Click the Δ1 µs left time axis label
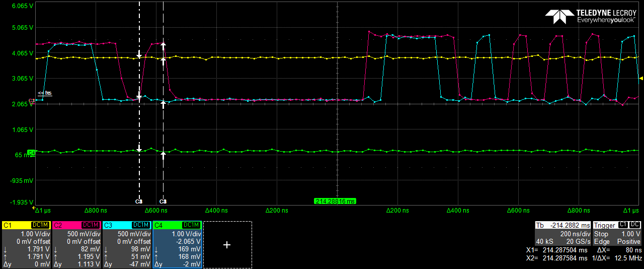The height and width of the screenshot is (269, 644). pyautogui.click(x=42, y=210)
